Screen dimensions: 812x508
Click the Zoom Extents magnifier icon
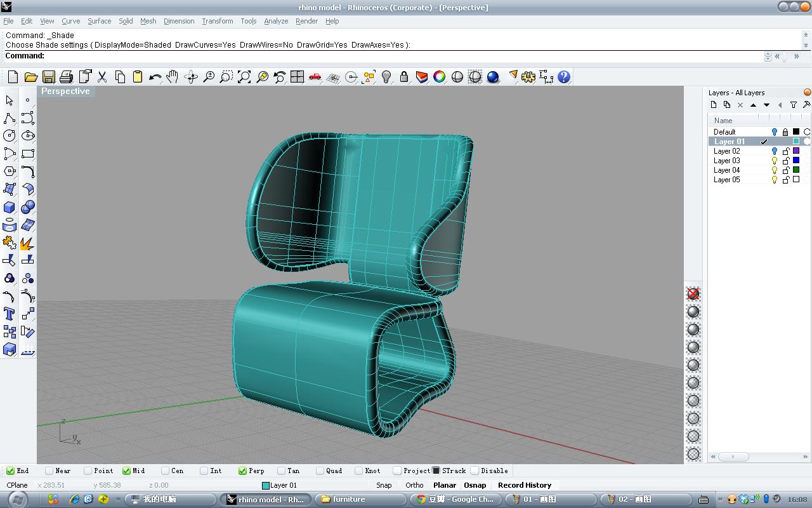pos(244,77)
